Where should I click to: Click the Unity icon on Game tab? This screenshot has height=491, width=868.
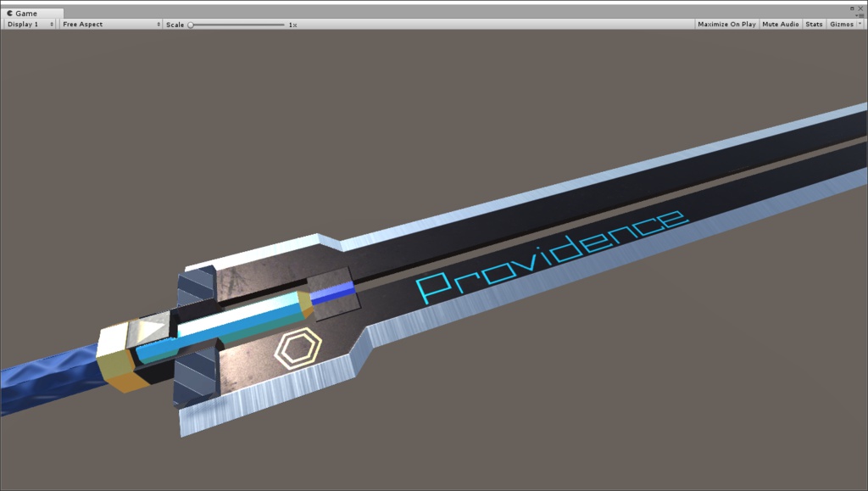point(10,14)
